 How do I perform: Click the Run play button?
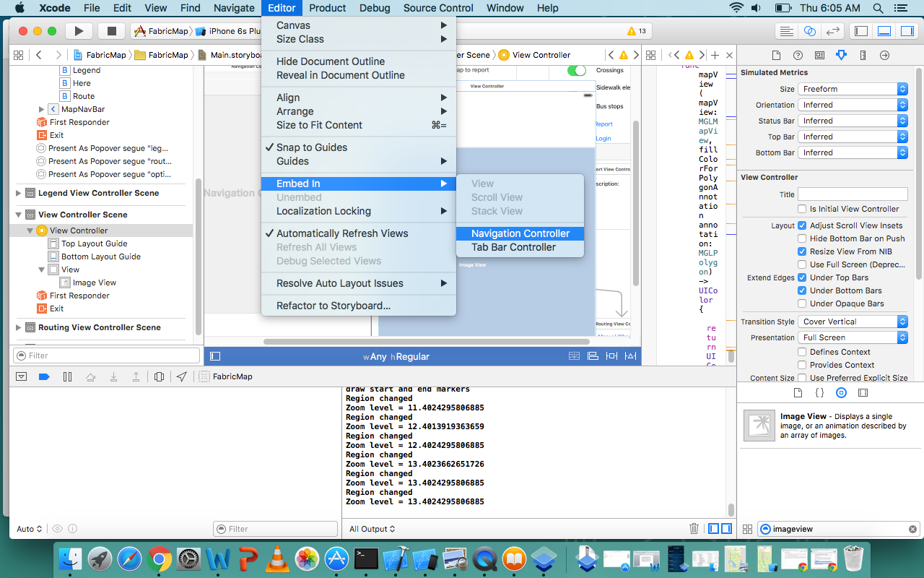(79, 31)
